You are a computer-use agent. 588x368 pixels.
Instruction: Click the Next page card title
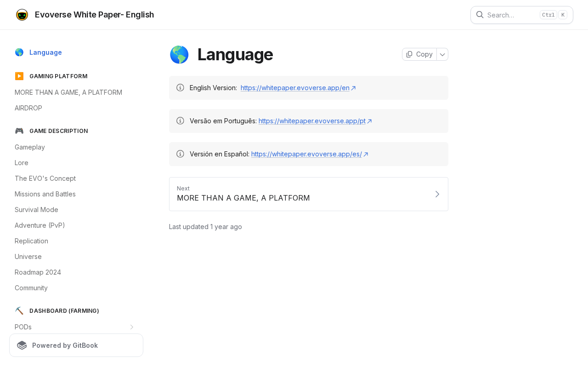[x=243, y=198]
